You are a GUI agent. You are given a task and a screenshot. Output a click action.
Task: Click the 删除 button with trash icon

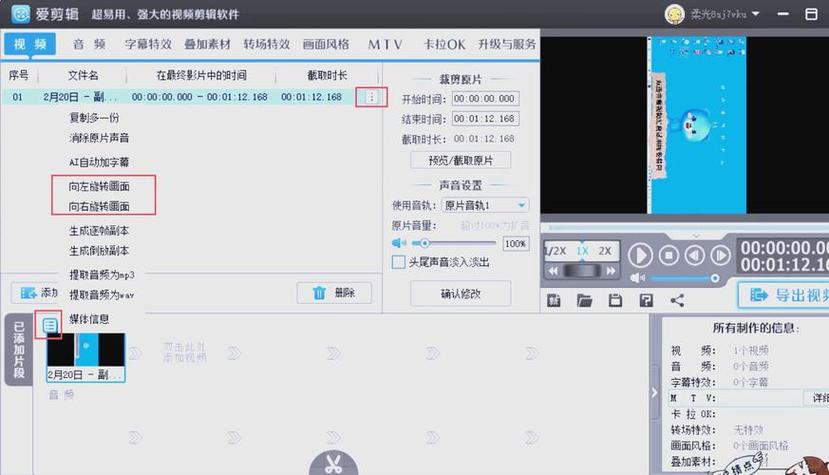click(x=334, y=293)
